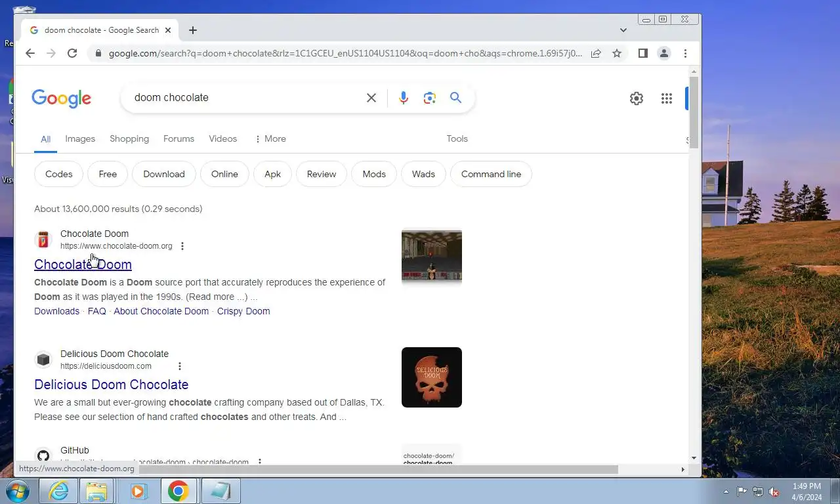This screenshot has height=504, width=840.
Task: Close the doom chocolate tab
Action: coord(168,30)
